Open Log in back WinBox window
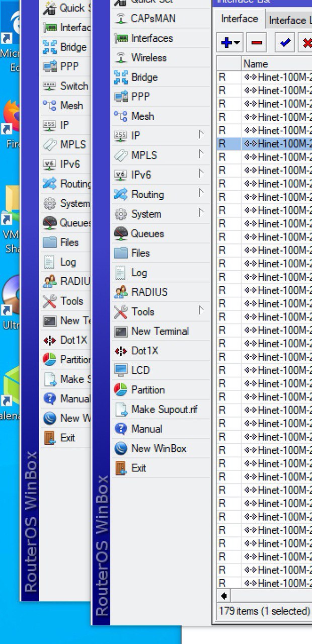312x644 pixels. coord(65,262)
